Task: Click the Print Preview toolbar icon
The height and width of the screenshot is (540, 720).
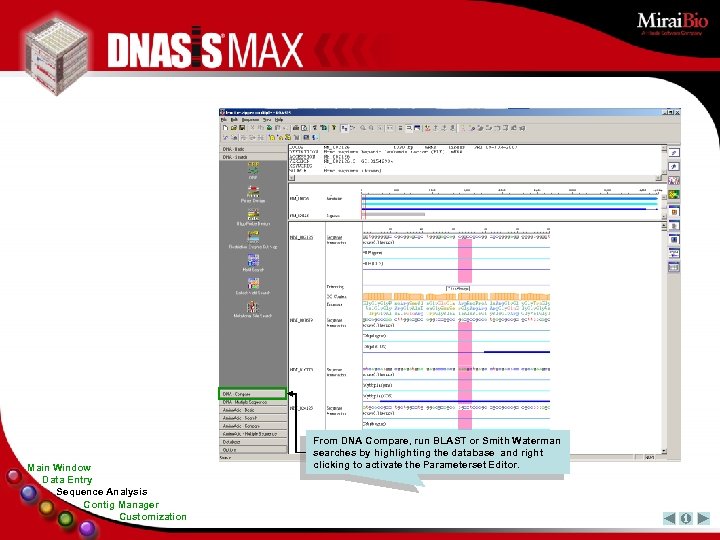Action: (x=304, y=128)
